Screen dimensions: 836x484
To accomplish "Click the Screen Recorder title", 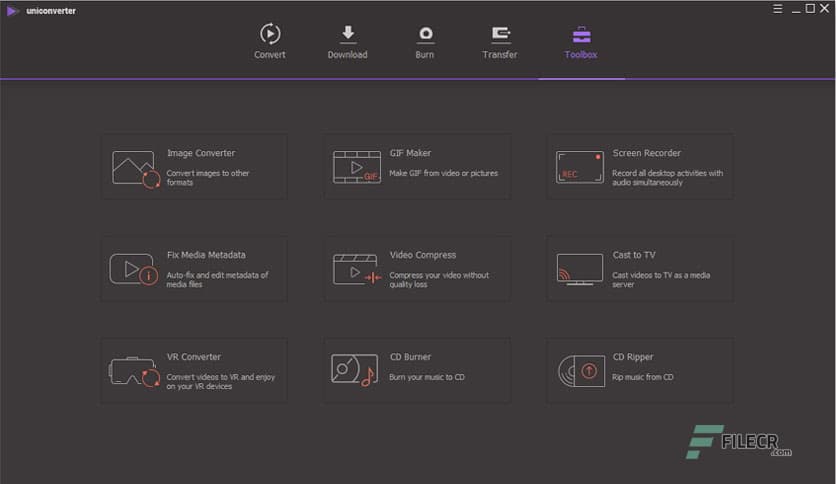I will (x=647, y=153).
